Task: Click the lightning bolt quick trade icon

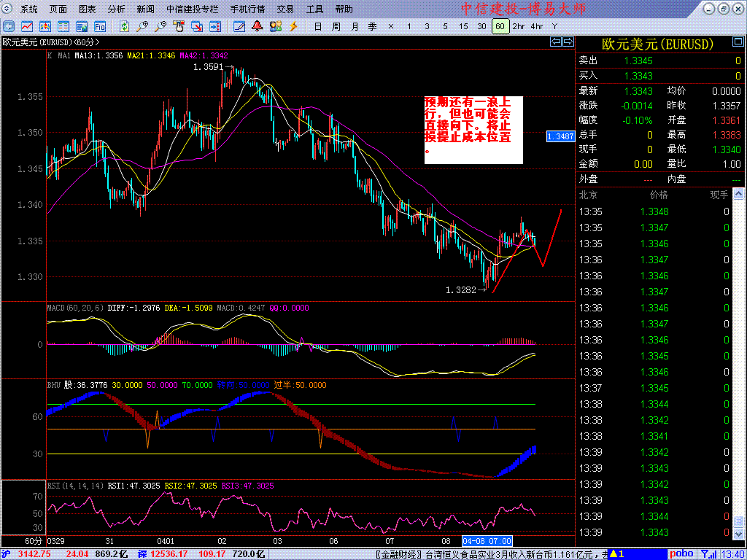Action: tap(293, 26)
